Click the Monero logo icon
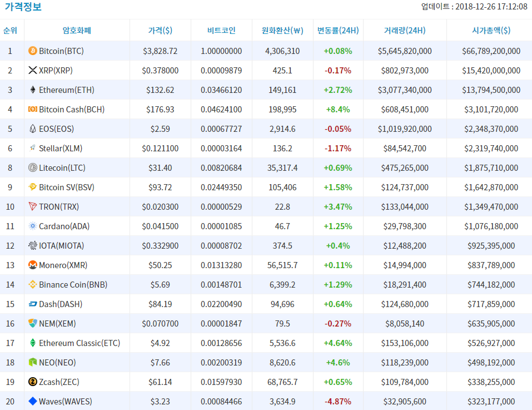 coord(33,265)
